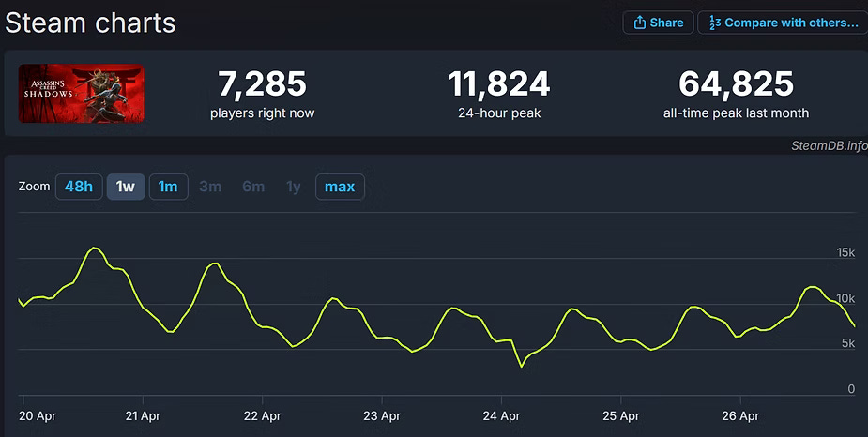Click the 21 Apr axis label
This screenshot has width=868, height=437.
(x=143, y=416)
